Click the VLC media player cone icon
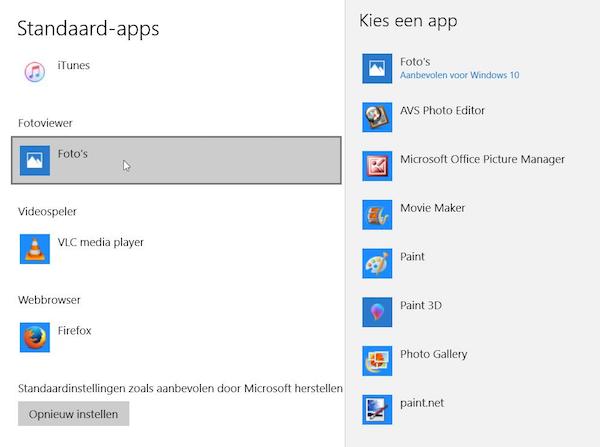 tap(35, 249)
